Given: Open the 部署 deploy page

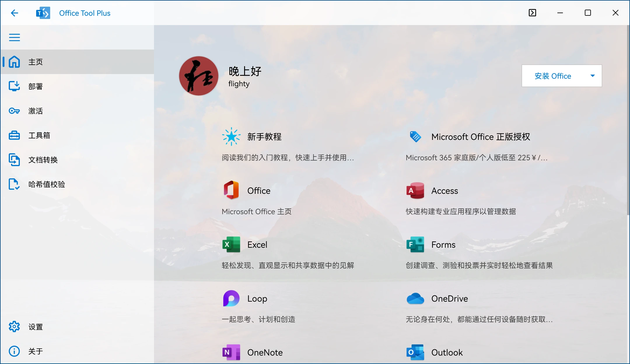Looking at the screenshot, I should [35, 86].
